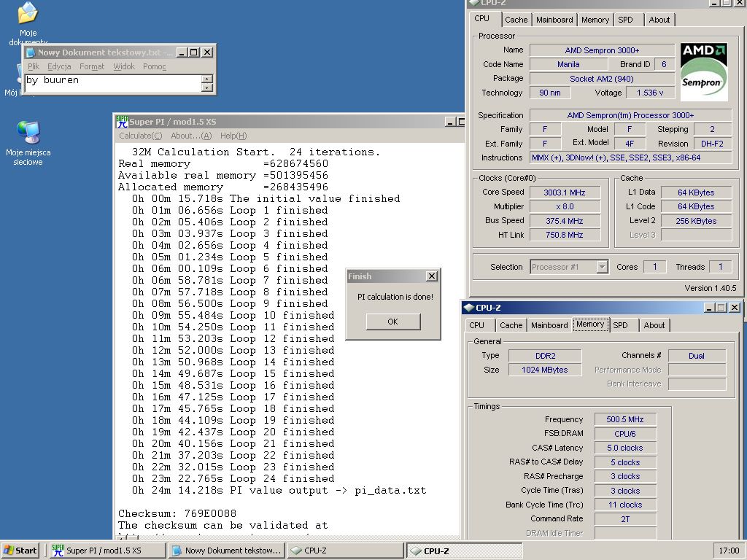Select About tab in lower CPU-Z
The height and width of the screenshot is (560, 747).
654,325
